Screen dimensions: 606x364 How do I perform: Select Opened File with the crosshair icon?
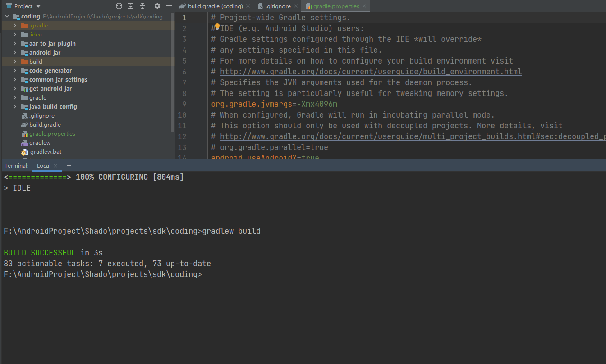(119, 6)
